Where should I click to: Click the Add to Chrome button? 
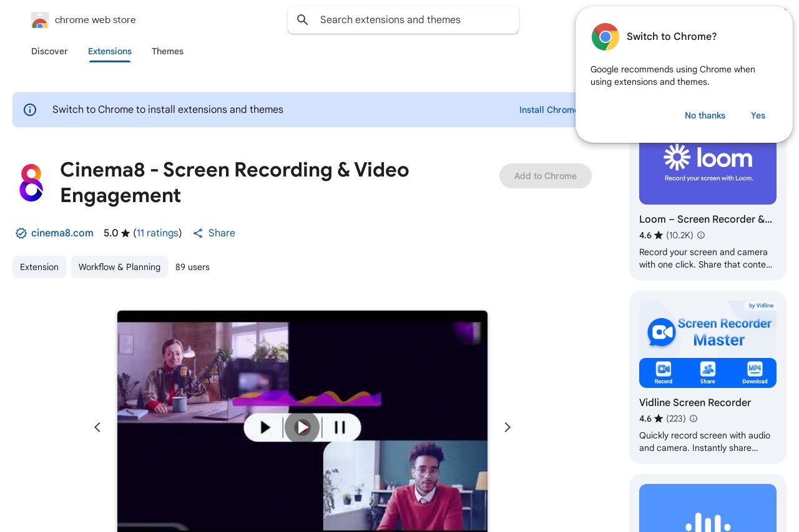click(x=546, y=176)
